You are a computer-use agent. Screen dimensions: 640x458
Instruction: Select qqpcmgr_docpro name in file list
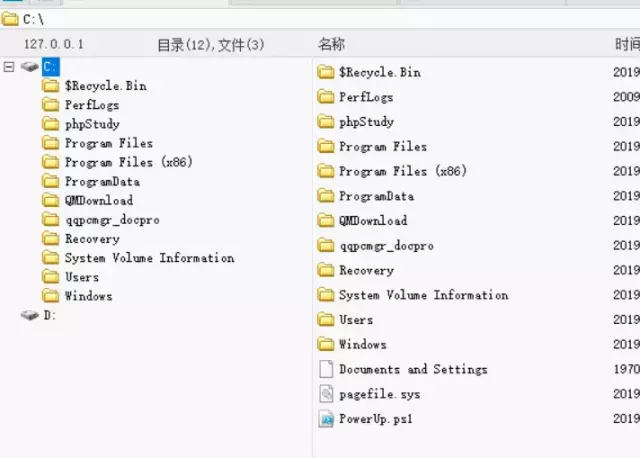(x=387, y=246)
